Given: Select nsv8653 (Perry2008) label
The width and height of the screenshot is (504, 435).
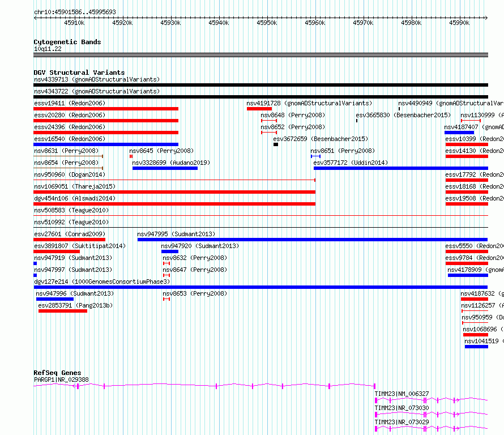Looking at the screenshot, I should click(195, 293).
